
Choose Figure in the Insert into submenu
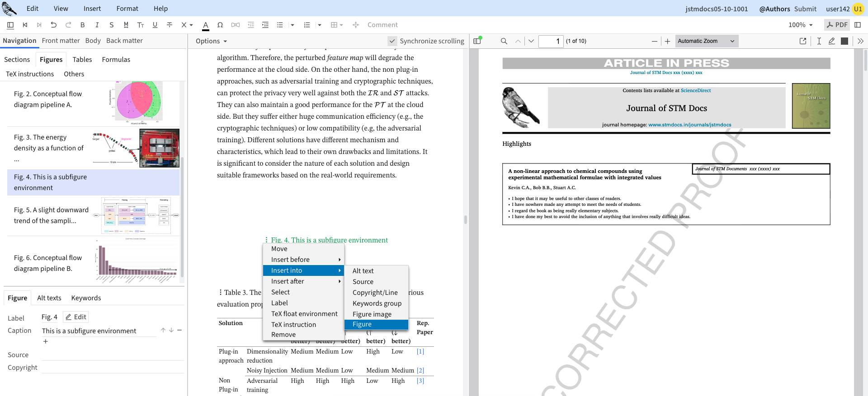coord(362,324)
